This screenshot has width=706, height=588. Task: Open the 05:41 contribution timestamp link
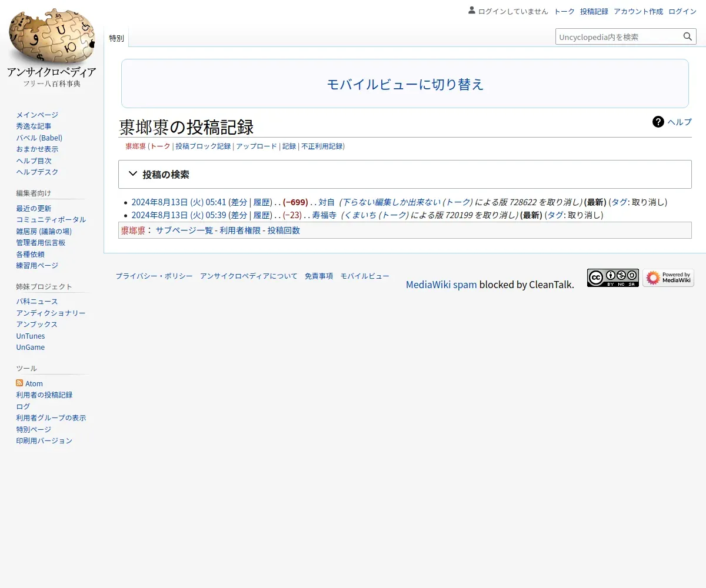179,202
